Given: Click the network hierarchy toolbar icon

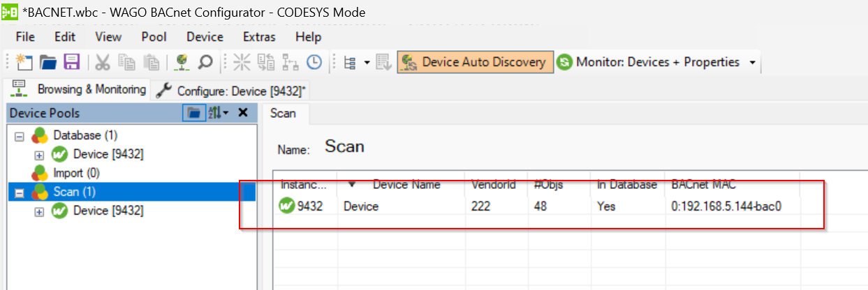Looking at the screenshot, I should (289, 62).
